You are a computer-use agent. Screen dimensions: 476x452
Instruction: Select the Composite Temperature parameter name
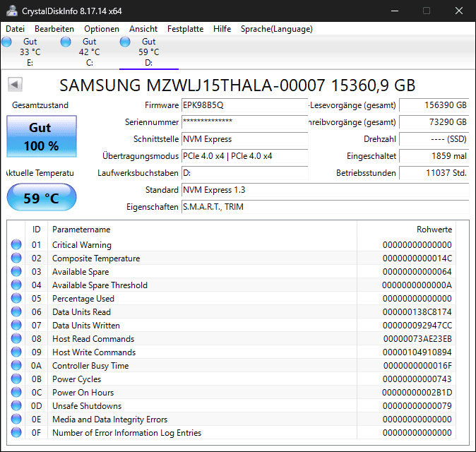[x=96, y=258]
